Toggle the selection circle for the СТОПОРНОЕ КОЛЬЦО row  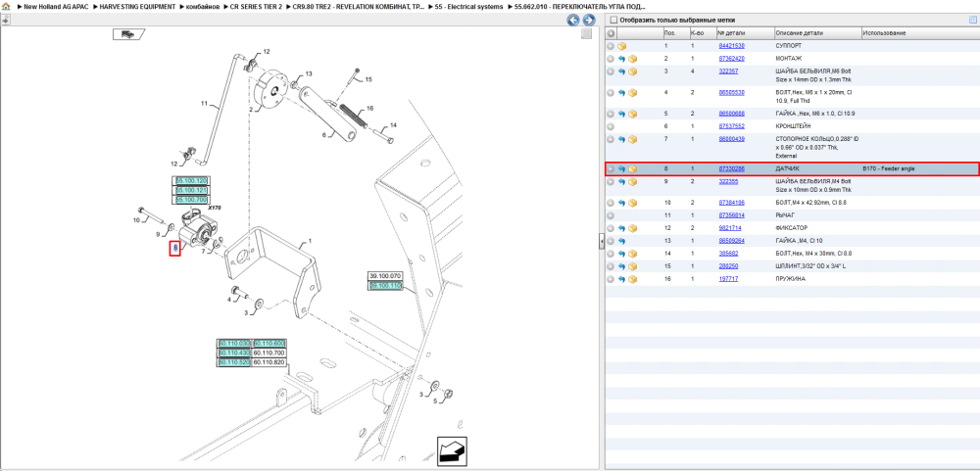pyautogui.click(x=612, y=139)
